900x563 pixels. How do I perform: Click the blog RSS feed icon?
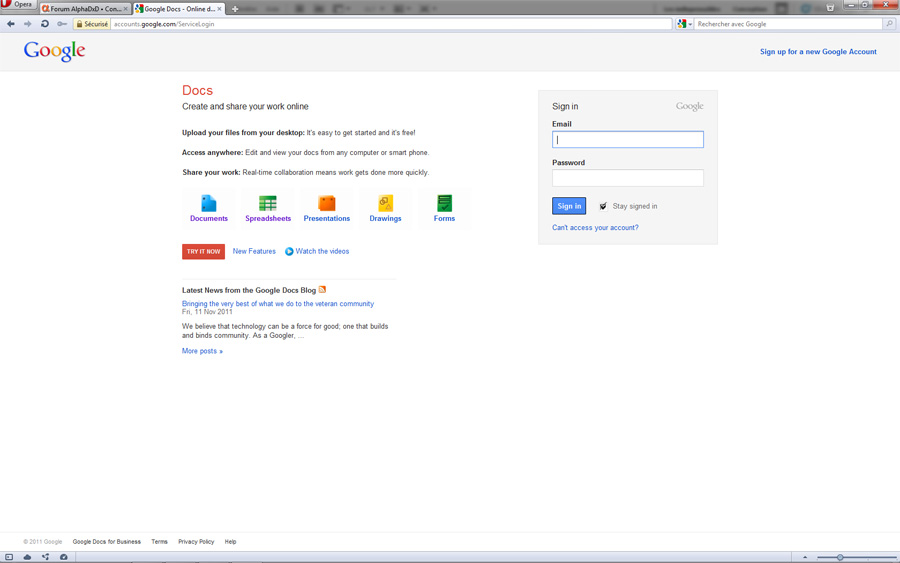322,289
